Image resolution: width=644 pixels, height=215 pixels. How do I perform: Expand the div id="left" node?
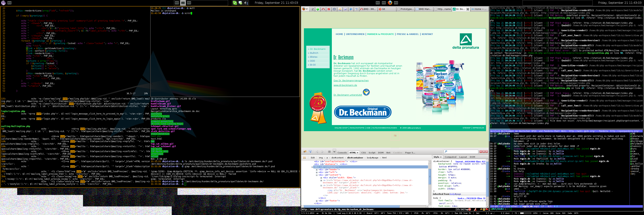[317, 172]
